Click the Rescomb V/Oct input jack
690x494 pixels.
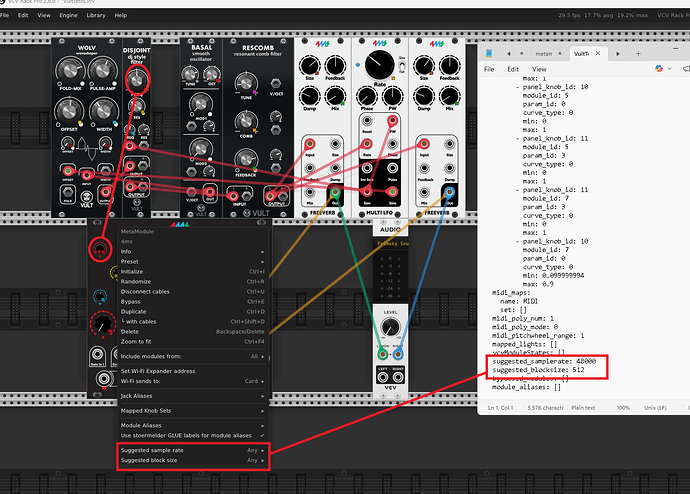click(276, 83)
